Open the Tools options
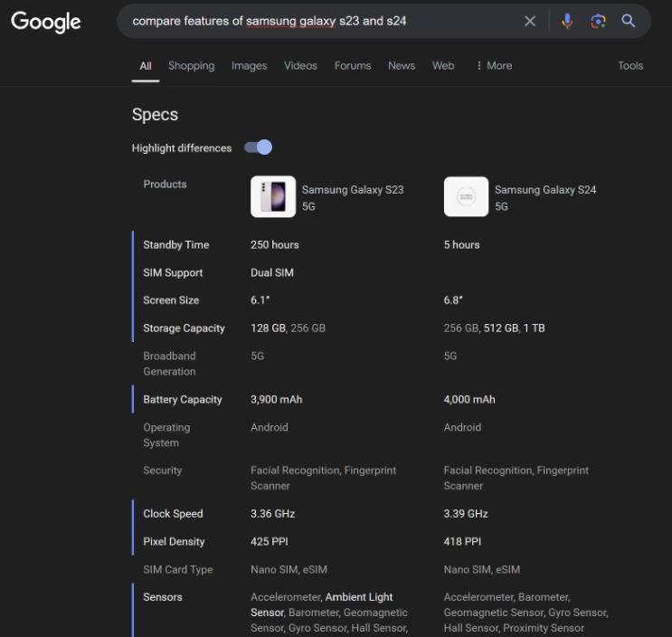The width and height of the screenshot is (672, 637). coord(630,66)
